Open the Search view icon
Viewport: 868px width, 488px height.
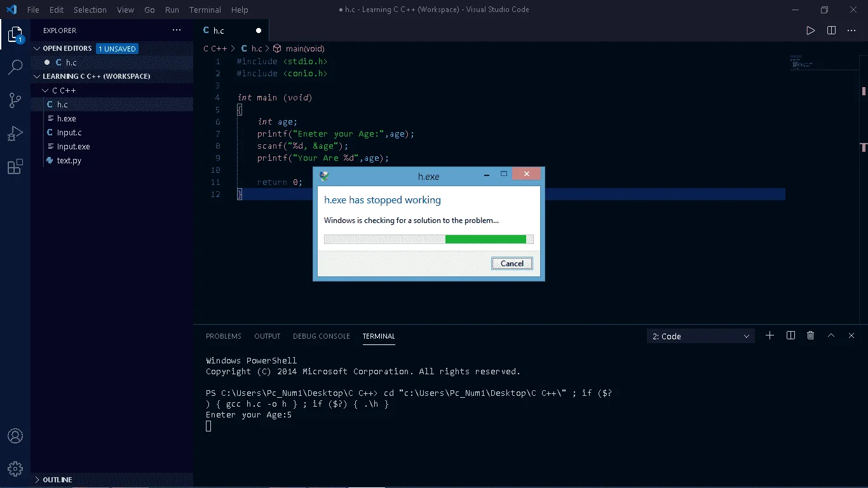tap(15, 67)
